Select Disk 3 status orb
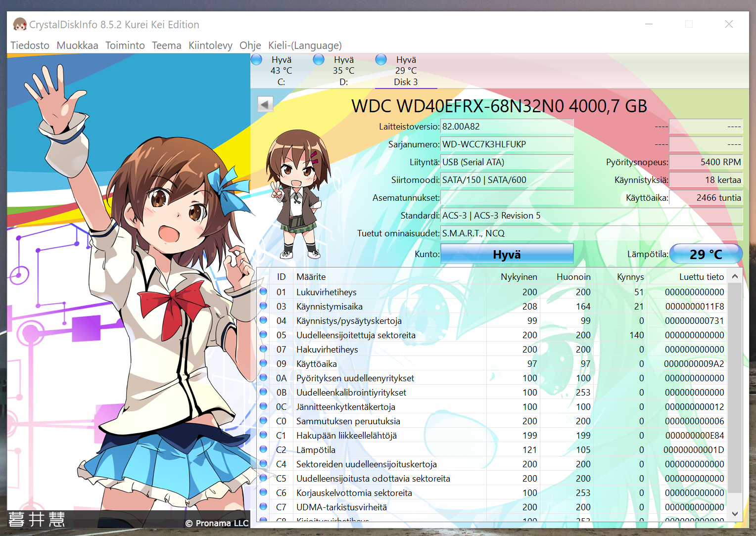 pyautogui.click(x=381, y=60)
